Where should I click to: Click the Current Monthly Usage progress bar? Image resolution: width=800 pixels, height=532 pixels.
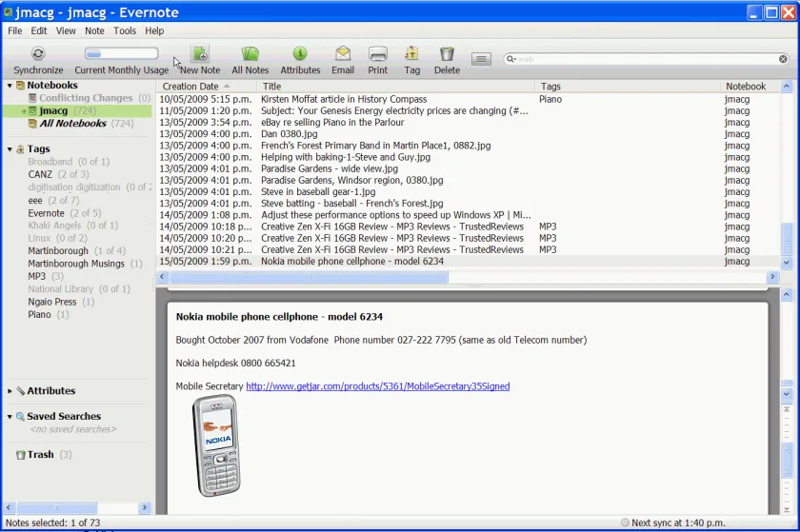pyautogui.click(x=122, y=53)
